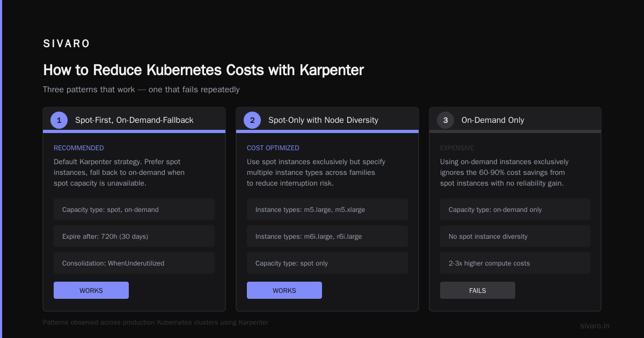Click Instance types: m5.large, m5.xlarge row

pyautogui.click(x=327, y=209)
